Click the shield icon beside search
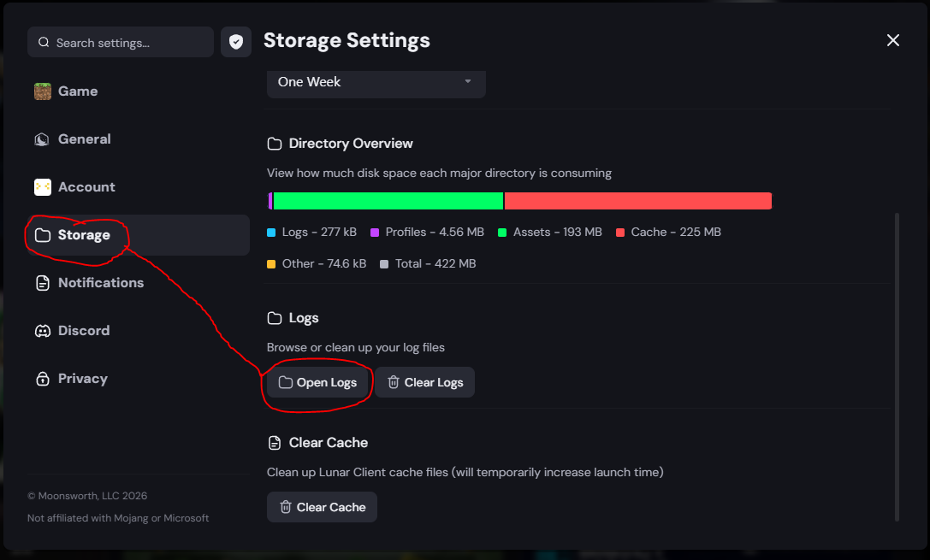This screenshot has height=560, width=930. click(236, 42)
